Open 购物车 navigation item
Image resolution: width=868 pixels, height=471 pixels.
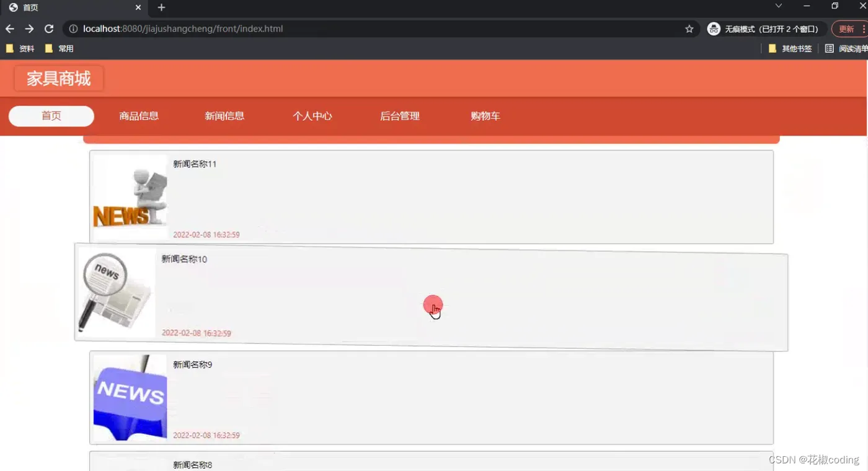485,116
